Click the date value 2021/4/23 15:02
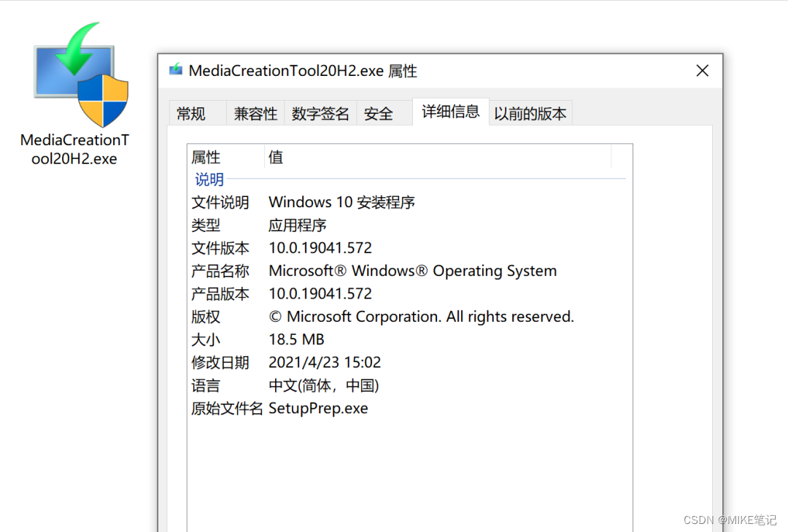The height and width of the screenshot is (532, 788). (325, 363)
